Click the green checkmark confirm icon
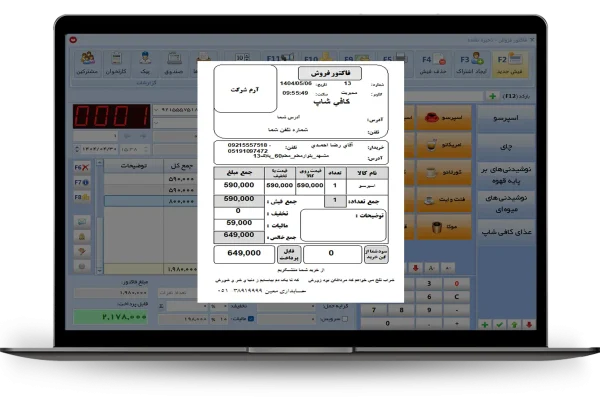The height and width of the screenshot is (400, 600). tap(499, 325)
